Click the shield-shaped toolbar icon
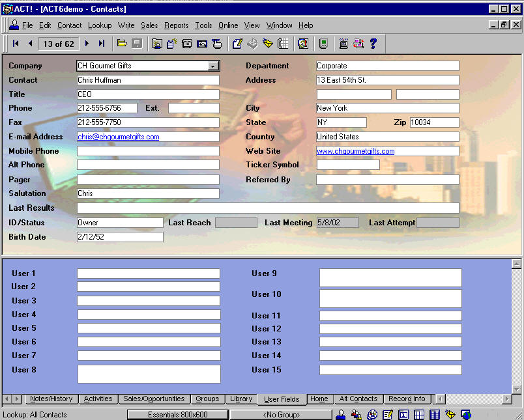 [x=303, y=44]
